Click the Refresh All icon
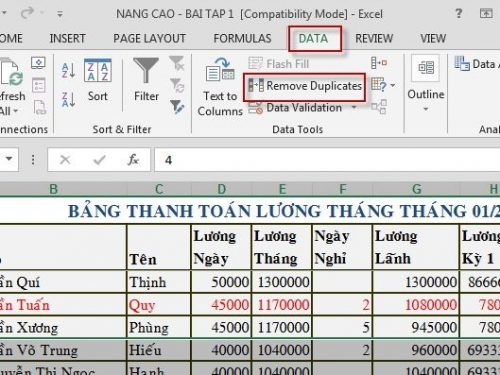Screen dimensions: 500x375 pos(12,72)
